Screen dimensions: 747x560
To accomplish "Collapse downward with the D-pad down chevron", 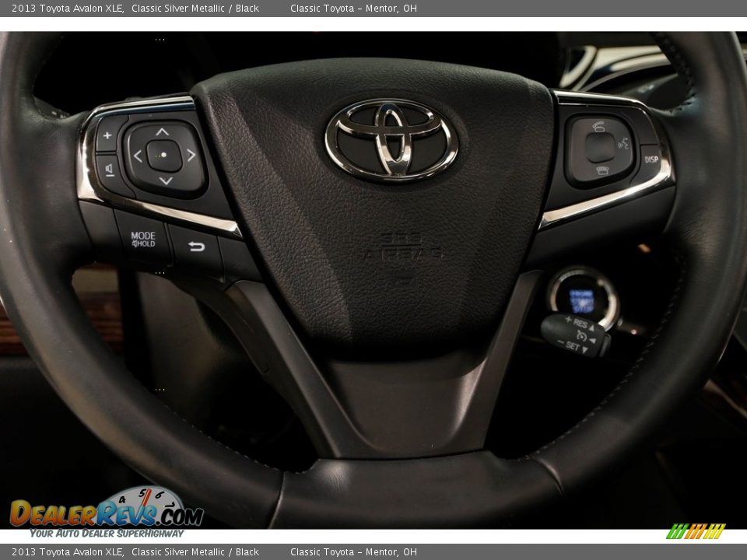I will click(x=165, y=180).
